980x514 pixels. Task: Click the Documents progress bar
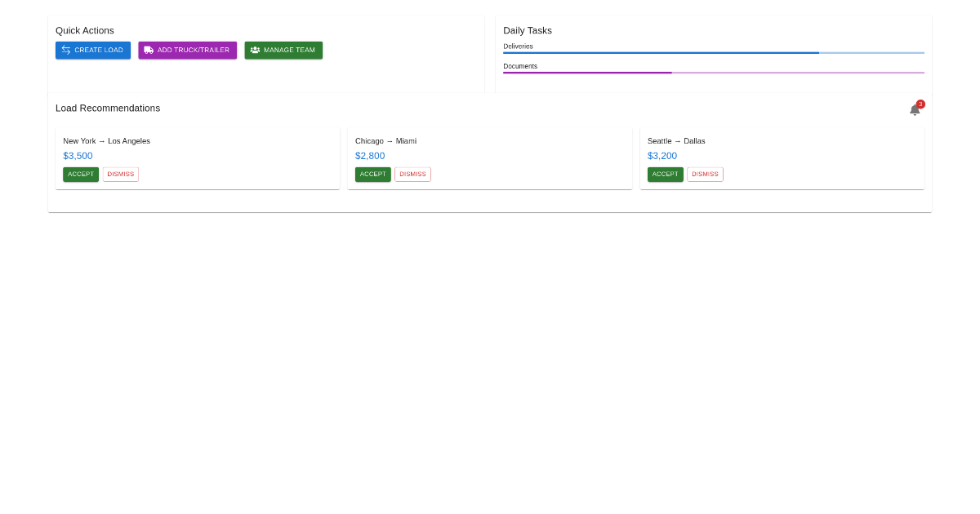(714, 73)
